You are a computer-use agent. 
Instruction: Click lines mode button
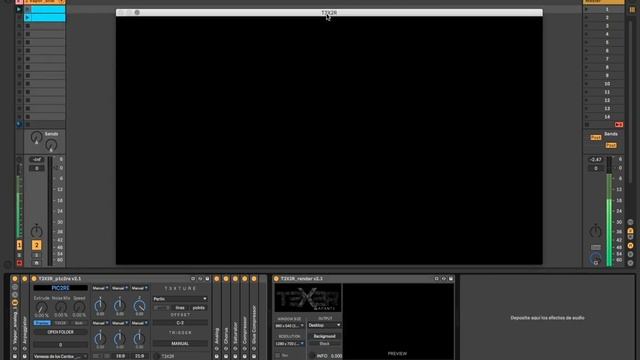tap(180, 308)
